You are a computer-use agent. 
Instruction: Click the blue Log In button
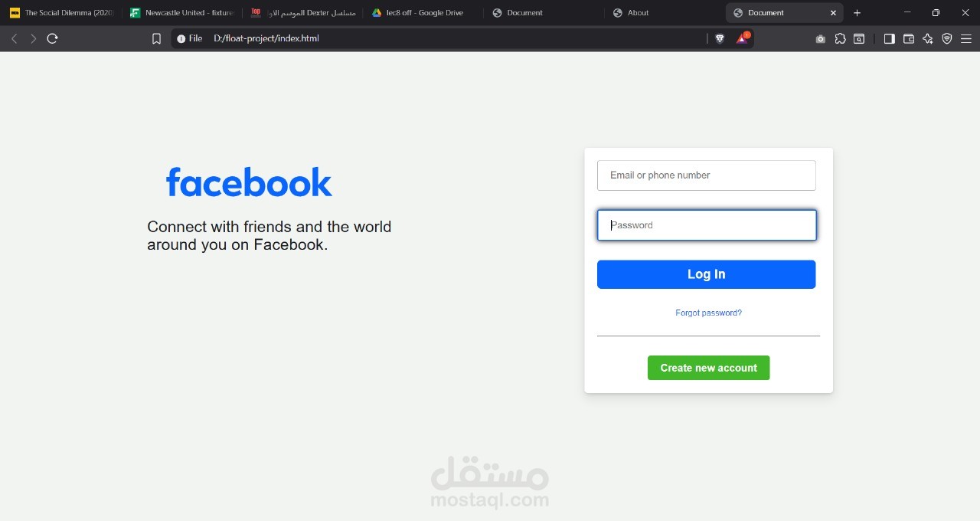(706, 274)
